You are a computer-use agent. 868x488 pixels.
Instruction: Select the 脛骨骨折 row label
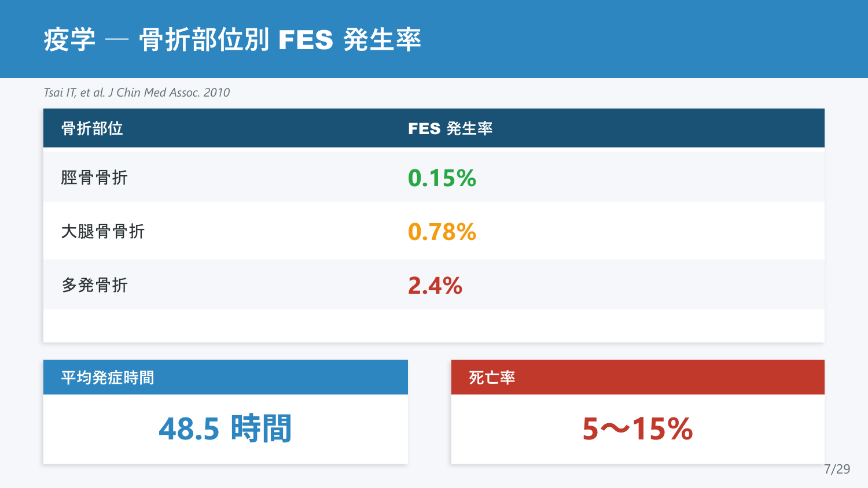point(94,178)
